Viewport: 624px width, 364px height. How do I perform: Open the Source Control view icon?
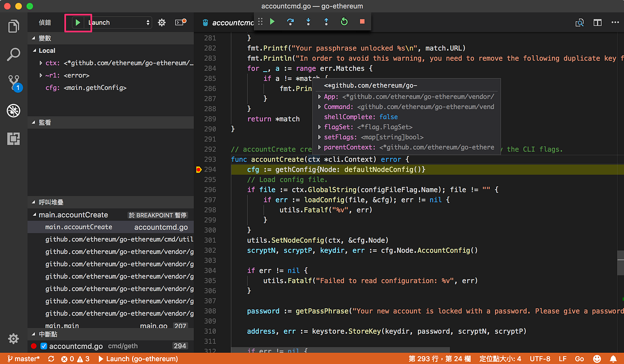coord(14,82)
